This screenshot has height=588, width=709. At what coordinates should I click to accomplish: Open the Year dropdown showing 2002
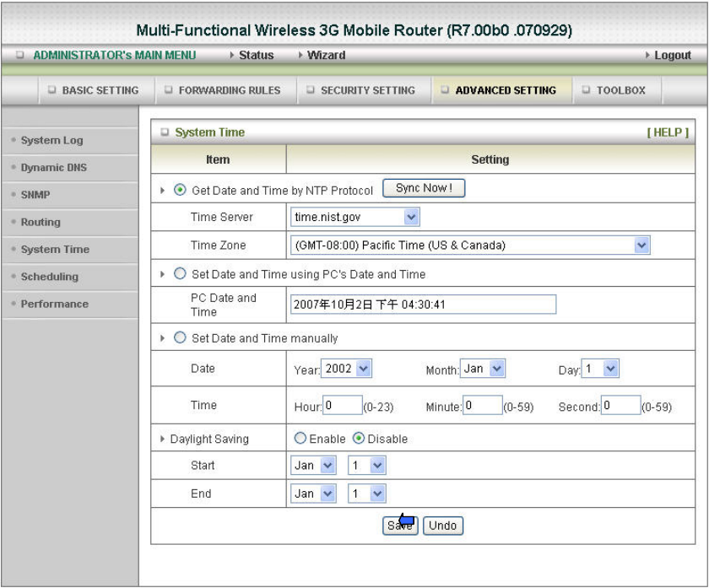pos(346,369)
